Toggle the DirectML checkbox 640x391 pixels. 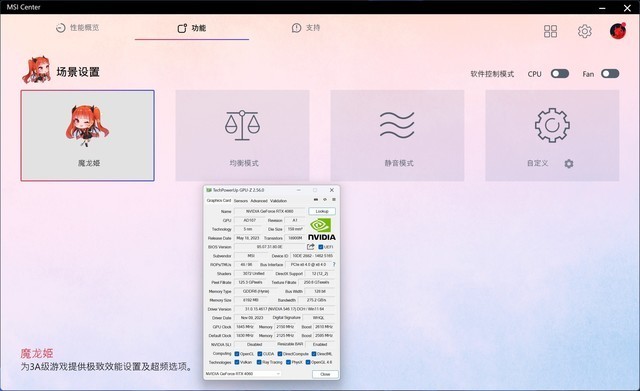point(314,354)
